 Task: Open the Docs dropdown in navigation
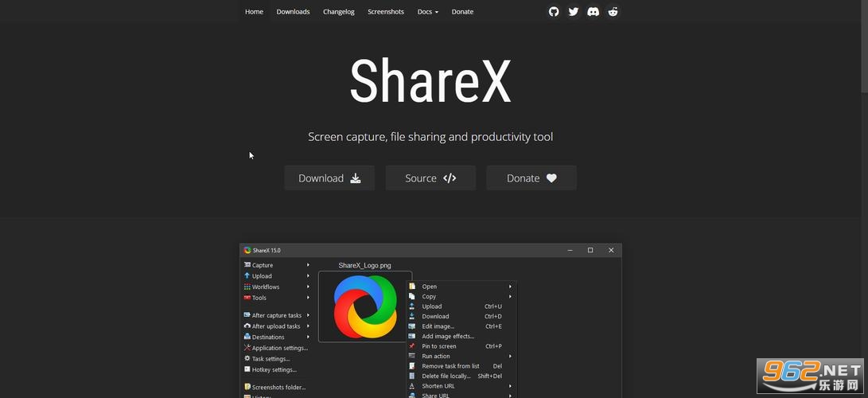pyautogui.click(x=428, y=12)
